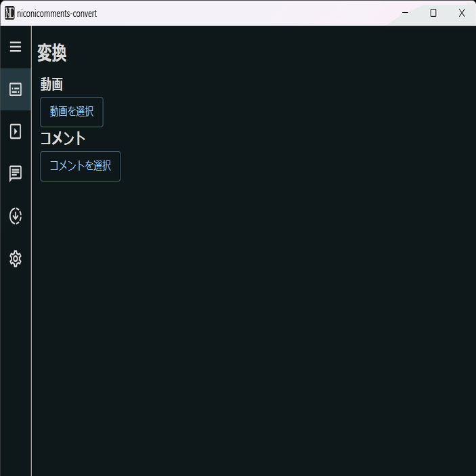
Task: Click the コメント section label
Action: click(x=63, y=138)
